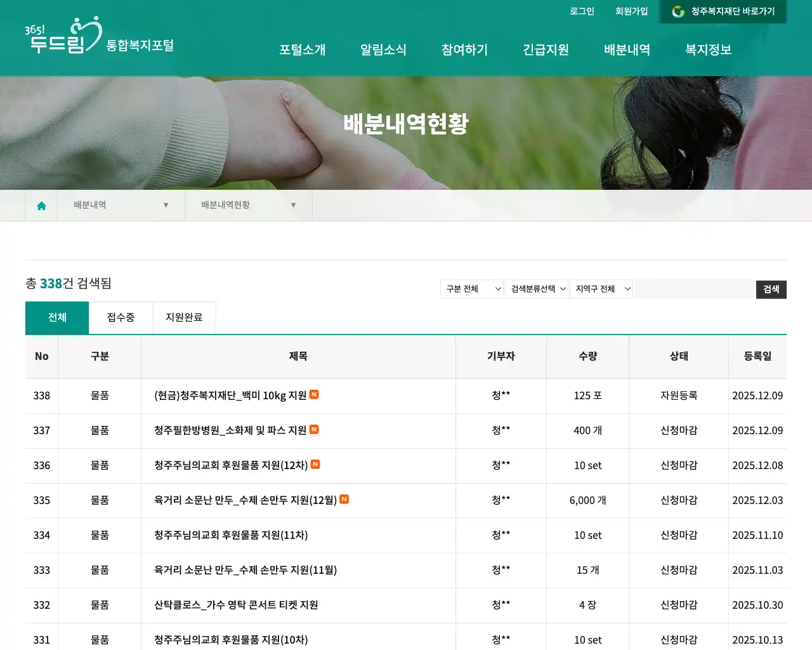Open the 긴급지원 menu
Screen dimensions: 812x650
pos(546,50)
